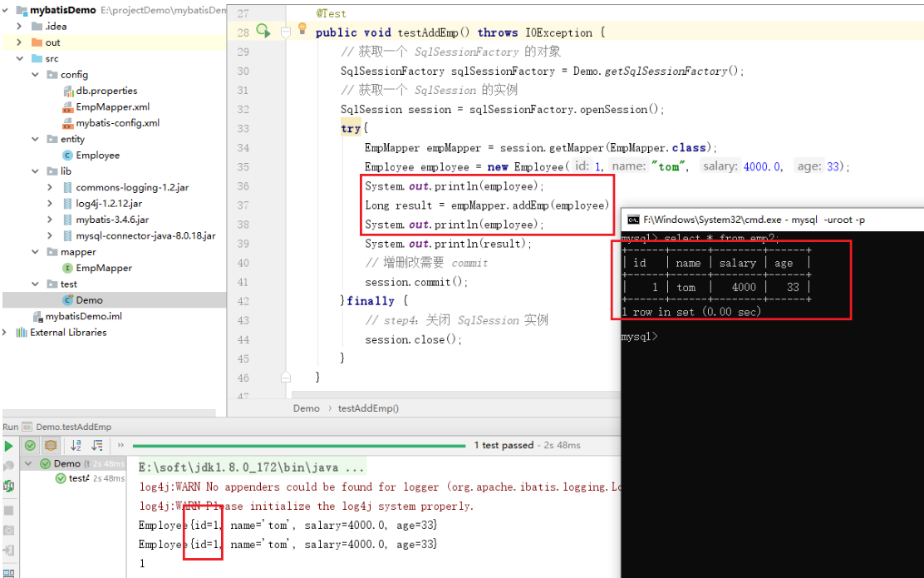
Task: Click the cmd.exe window icon
Action: (x=633, y=220)
